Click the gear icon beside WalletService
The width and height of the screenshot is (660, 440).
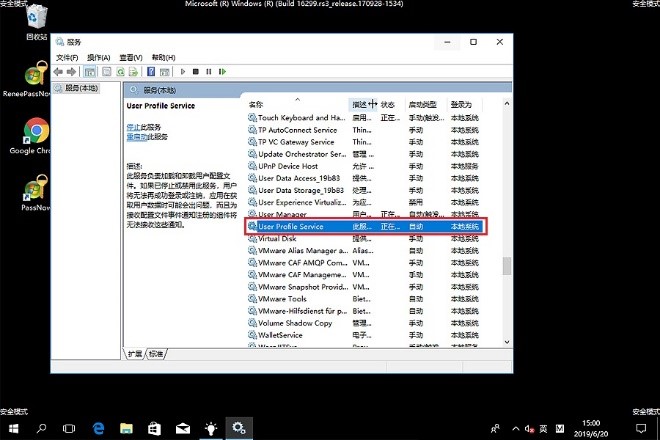pyautogui.click(x=252, y=335)
